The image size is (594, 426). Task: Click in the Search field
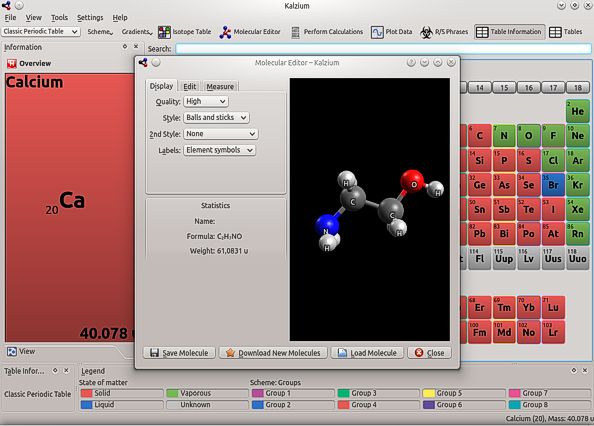(x=383, y=49)
